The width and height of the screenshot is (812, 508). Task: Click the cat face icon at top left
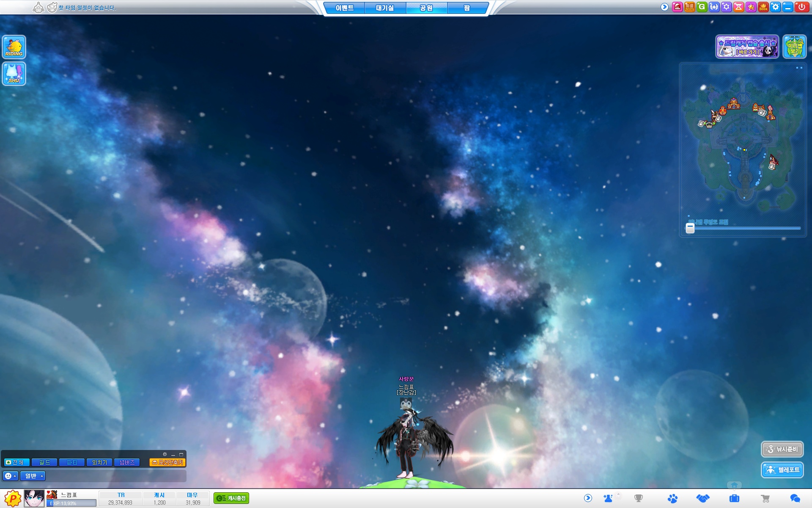pyautogui.click(x=52, y=7)
